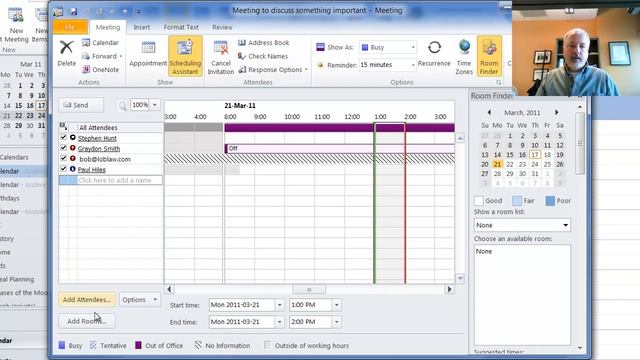Image resolution: width=640 pixels, height=360 pixels.
Task: Click organizer icon next to Stephen Hunt
Action: coord(73,138)
